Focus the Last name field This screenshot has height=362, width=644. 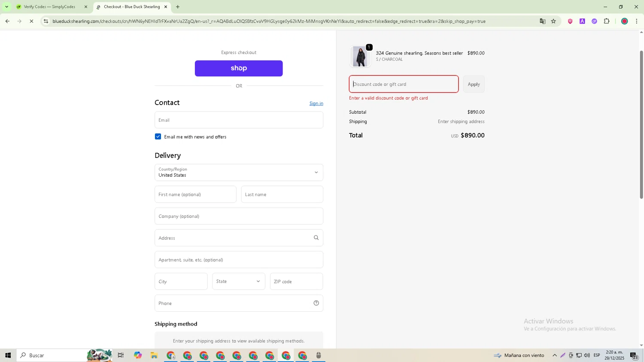pos(282,194)
